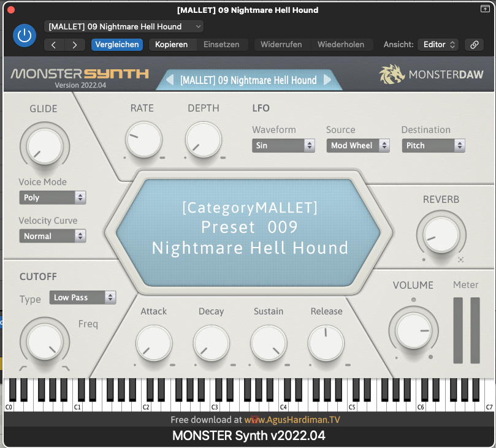
Task: Open the LFO Source Mod Wheel dropdown
Action: [358, 145]
